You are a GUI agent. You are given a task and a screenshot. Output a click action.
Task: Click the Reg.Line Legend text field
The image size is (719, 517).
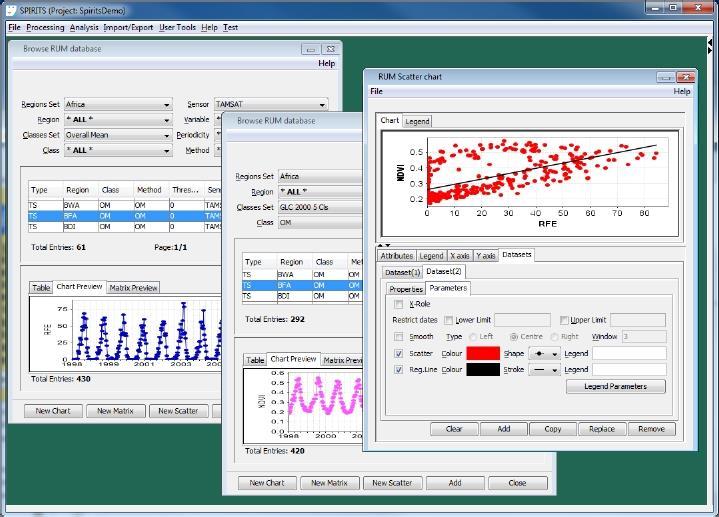(629, 370)
